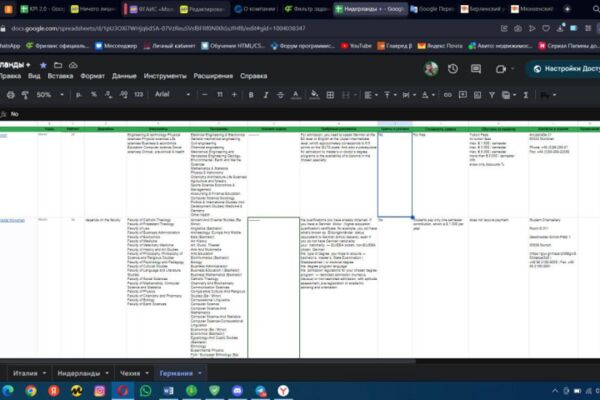The width and height of the screenshot is (600, 400).
Task: Create a filter with funnel icon
Action: pyautogui.click(x=492, y=95)
